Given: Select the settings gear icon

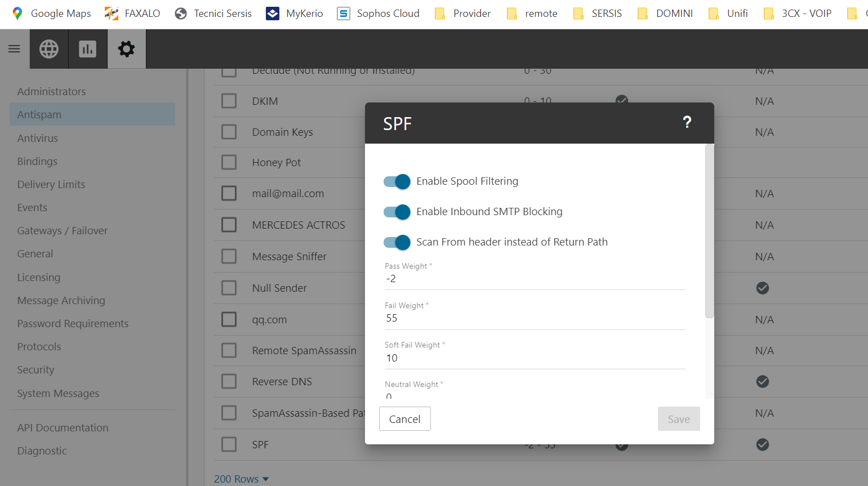Looking at the screenshot, I should 126,49.
